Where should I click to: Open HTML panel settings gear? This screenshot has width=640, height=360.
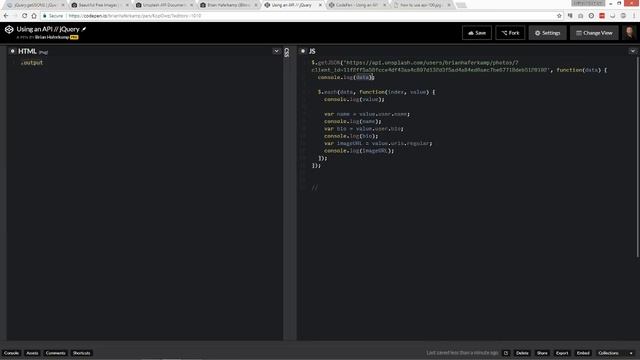click(12, 51)
